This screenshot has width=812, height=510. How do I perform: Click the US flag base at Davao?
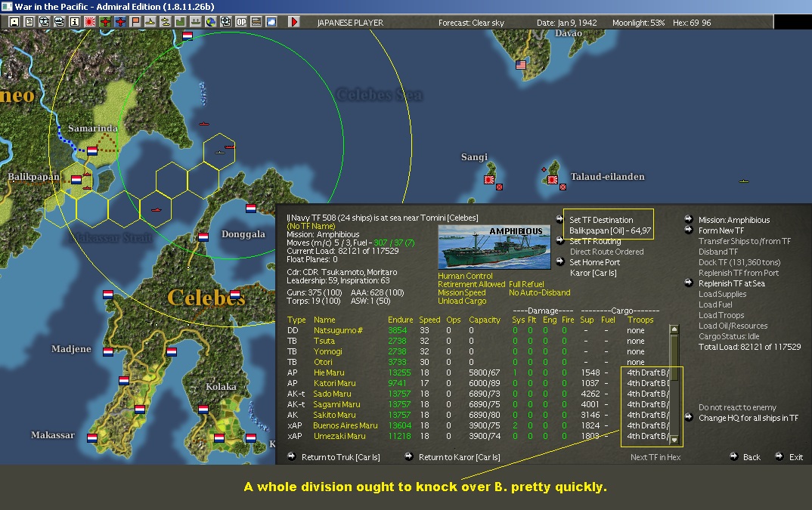point(521,65)
